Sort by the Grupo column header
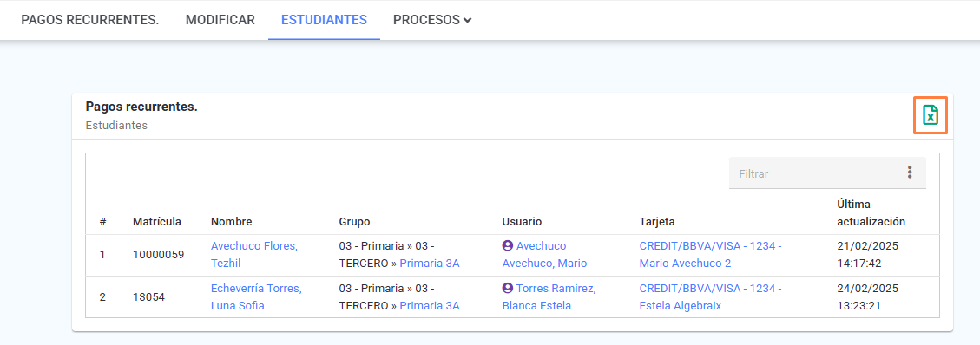This screenshot has height=345, width=980. 354,221
